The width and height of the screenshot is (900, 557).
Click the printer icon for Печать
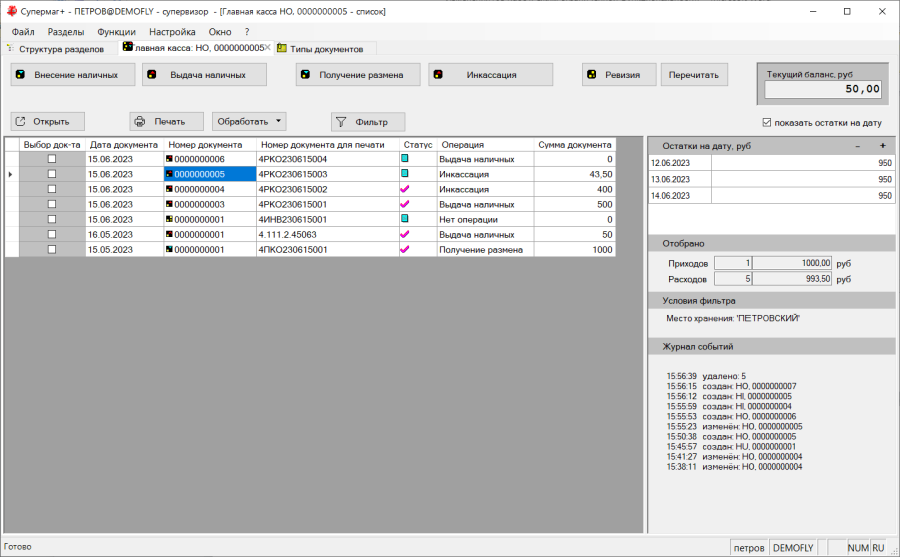[x=140, y=122]
